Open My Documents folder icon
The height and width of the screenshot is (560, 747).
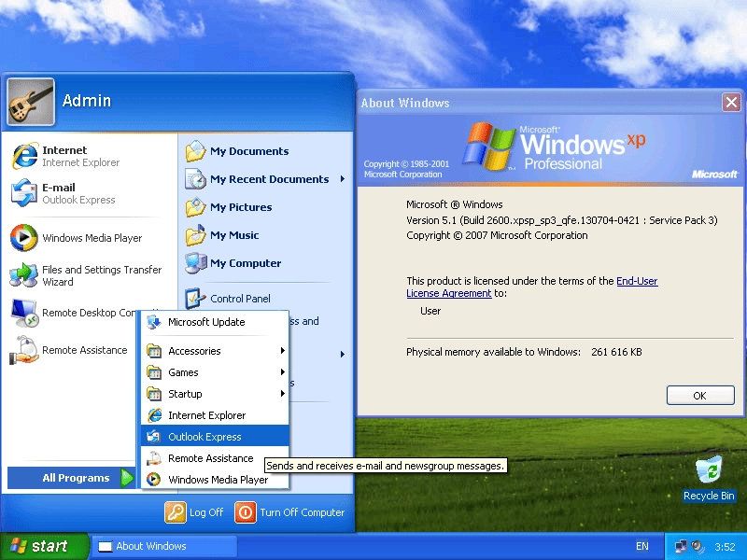coord(195,151)
